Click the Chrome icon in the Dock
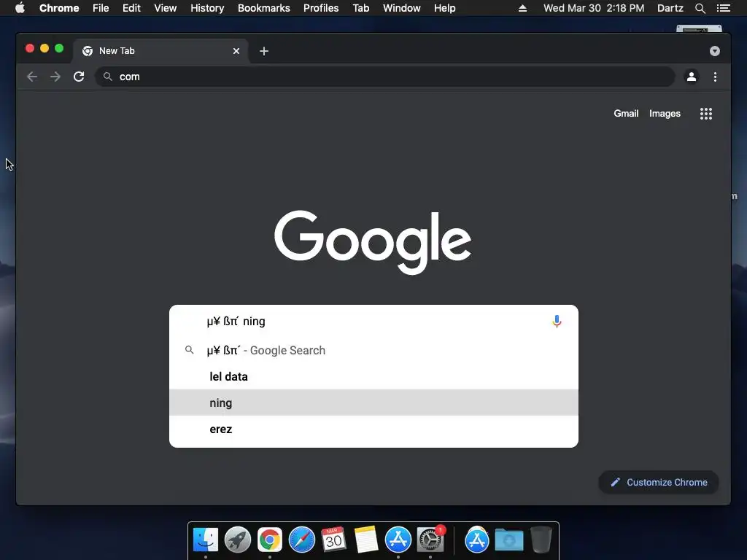The height and width of the screenshot is (560, 747). (x=270, y=540)
